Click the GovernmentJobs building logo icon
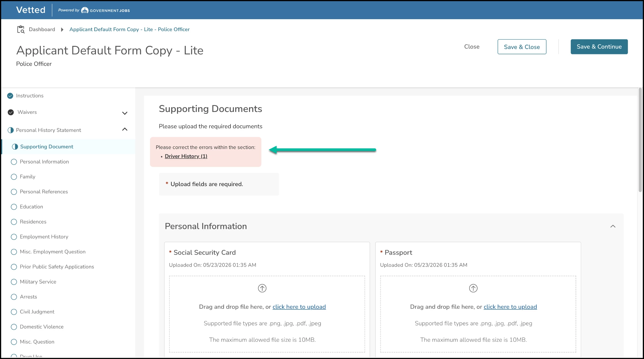 (85, 10)
